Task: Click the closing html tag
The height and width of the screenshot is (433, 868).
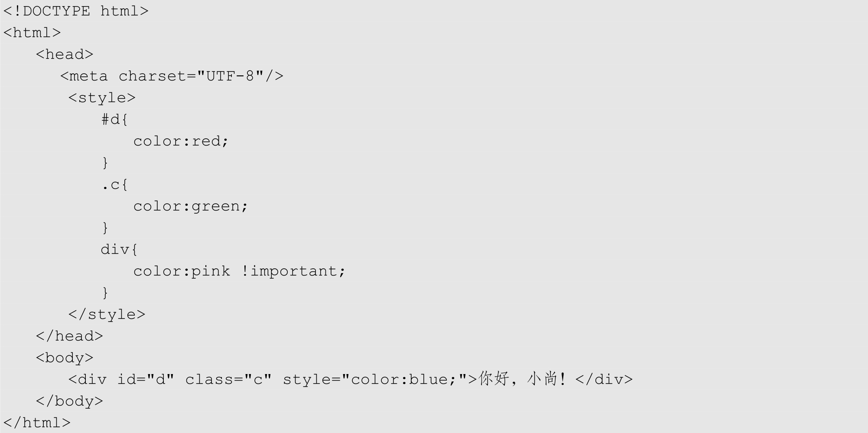Action: 37,423
